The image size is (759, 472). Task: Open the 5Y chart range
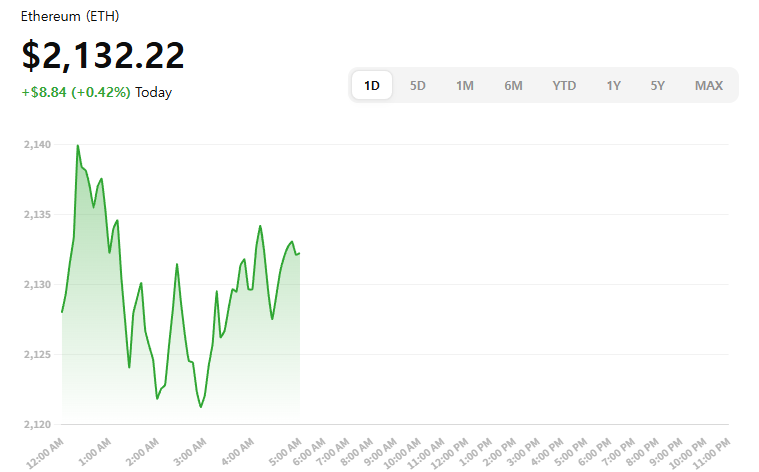click(x=657, y=86)
